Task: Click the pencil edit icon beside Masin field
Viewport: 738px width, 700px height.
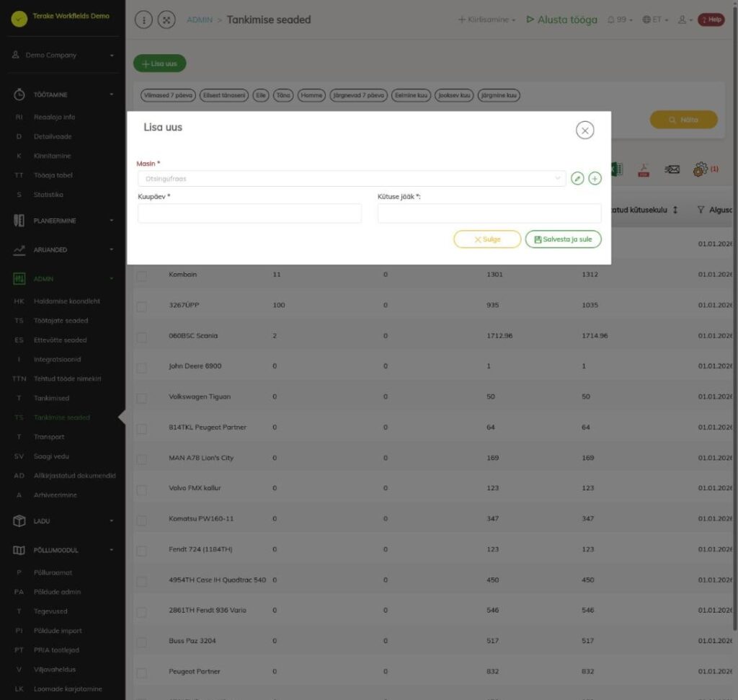Action: (577, 178)
